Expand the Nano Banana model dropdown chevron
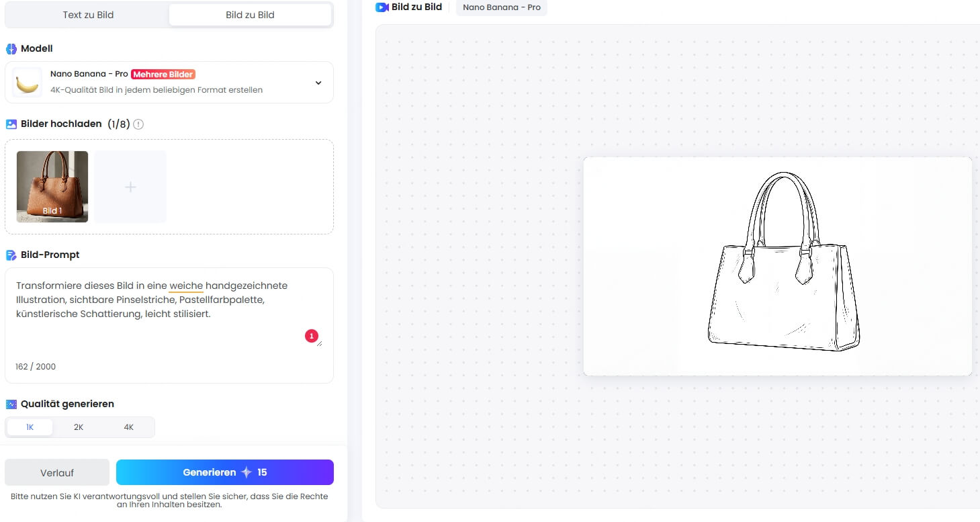 point(318,83)
